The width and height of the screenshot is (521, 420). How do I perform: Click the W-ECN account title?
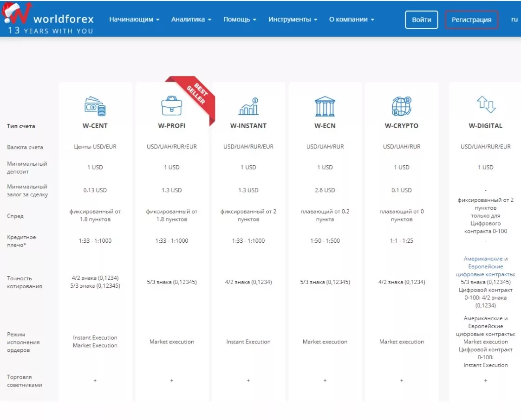click(x=325, y=126)
